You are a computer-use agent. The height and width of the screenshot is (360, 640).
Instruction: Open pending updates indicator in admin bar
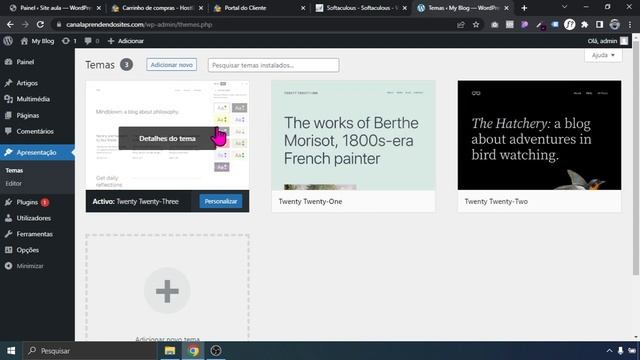(69, 41)
